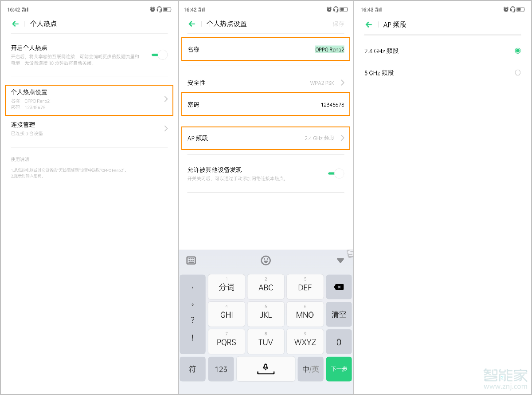This screenshot has height=395, width=532.
Task: Tap 清空 to clear the input
Action: [x=338, y=314]
